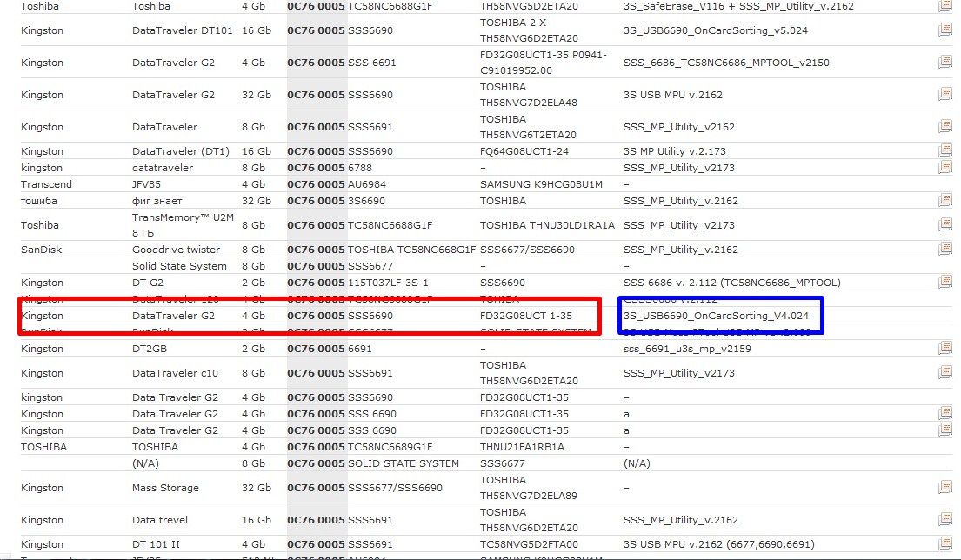
Task: Click comments icon in Data trevel 16 Gb row
Action: pos(945,519)
